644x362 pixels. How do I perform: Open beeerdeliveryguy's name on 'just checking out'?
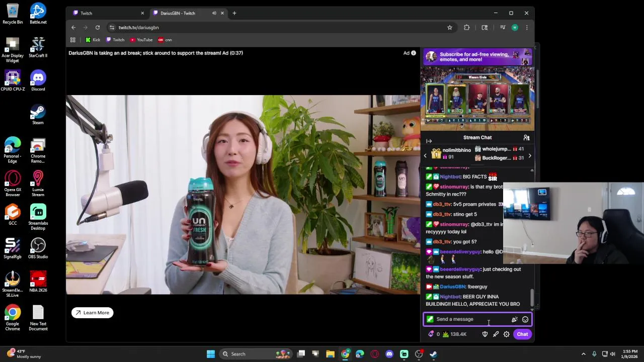[460, 269]
